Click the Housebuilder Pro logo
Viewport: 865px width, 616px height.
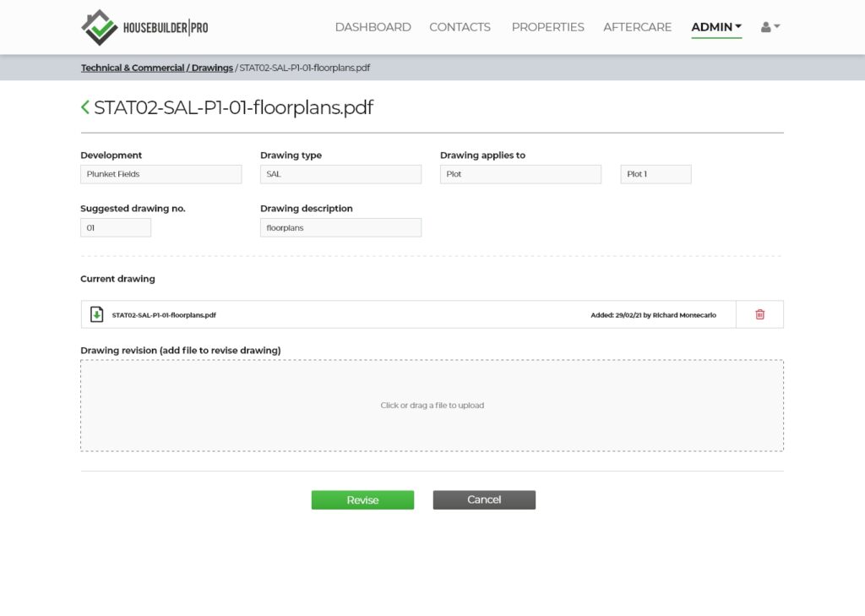[144, 27]
